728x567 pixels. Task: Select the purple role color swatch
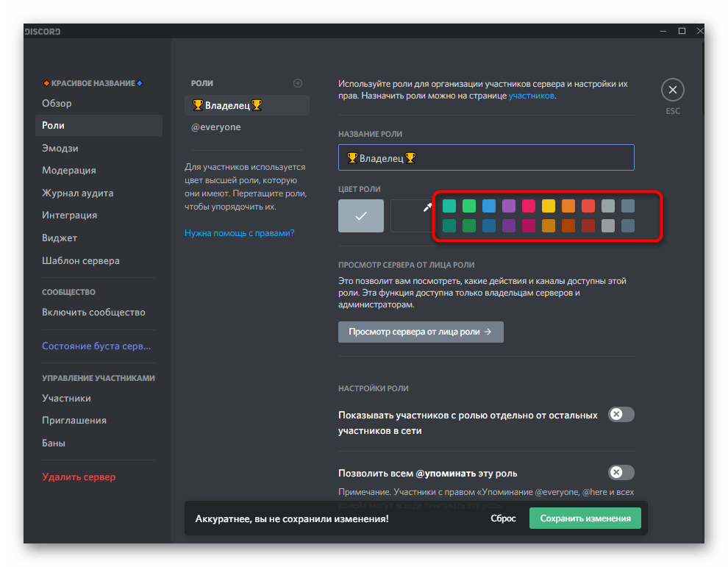coord(509,206)
